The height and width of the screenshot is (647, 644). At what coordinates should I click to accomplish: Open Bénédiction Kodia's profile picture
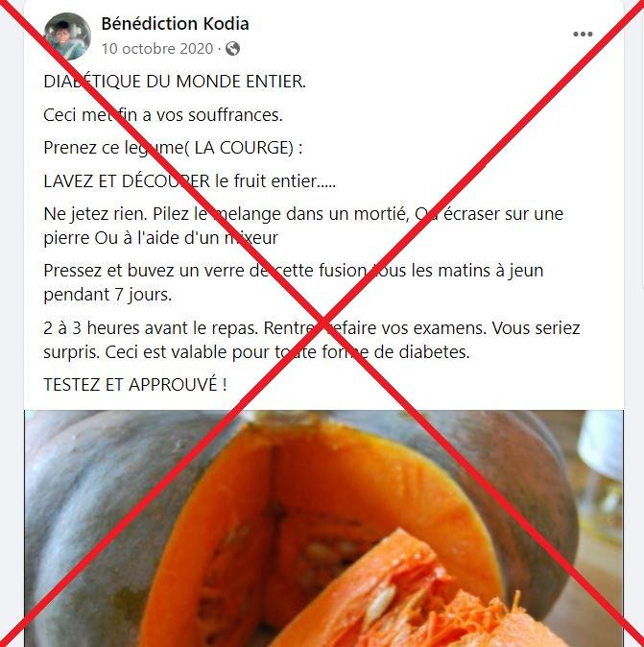coord(67,36)
